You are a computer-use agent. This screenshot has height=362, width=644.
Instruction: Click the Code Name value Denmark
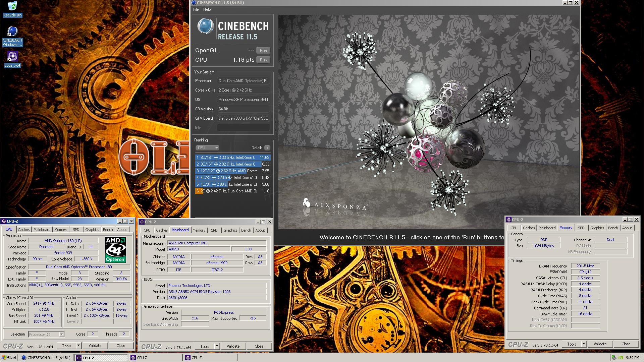pyautogui.click(x=46, y=247)
